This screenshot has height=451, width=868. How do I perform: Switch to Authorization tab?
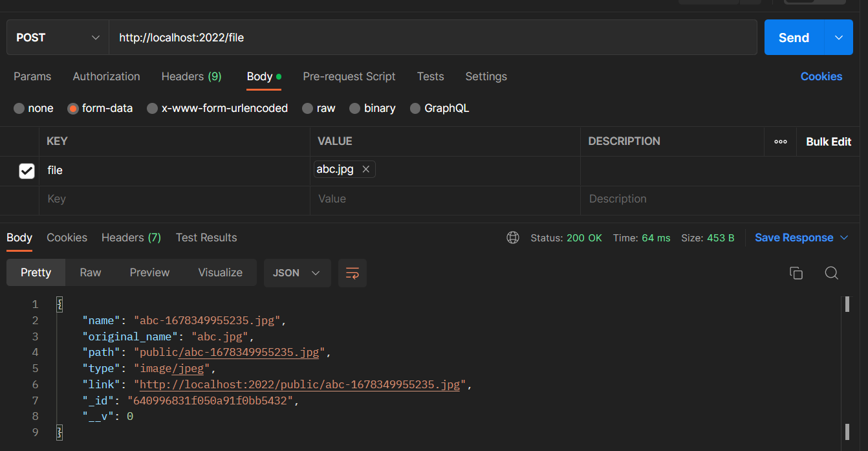pos(106,76)
